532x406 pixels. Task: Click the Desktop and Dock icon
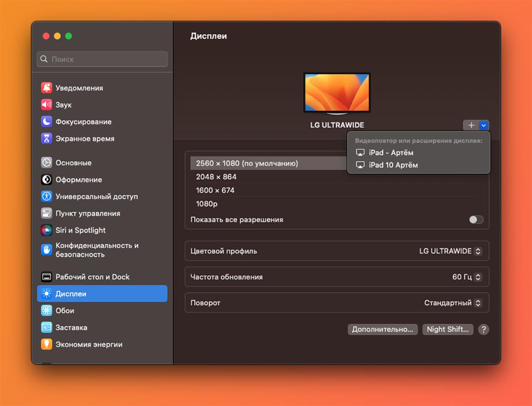click(47, 277)
